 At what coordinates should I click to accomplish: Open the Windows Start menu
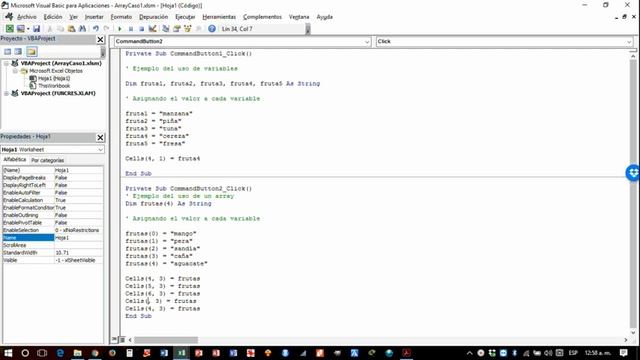(8, 353)
